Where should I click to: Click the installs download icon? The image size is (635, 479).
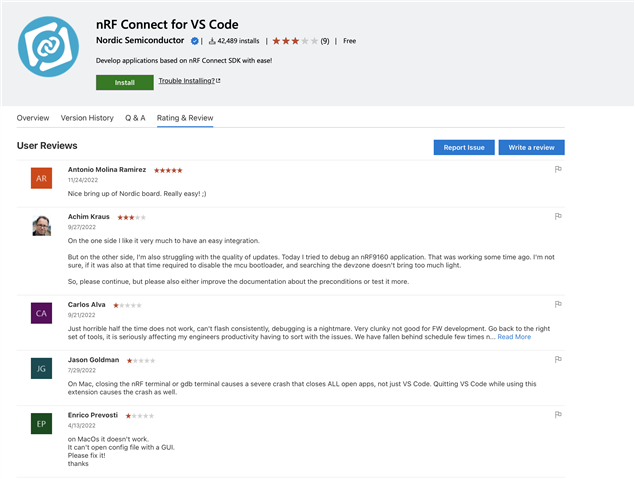click(212, 41)
